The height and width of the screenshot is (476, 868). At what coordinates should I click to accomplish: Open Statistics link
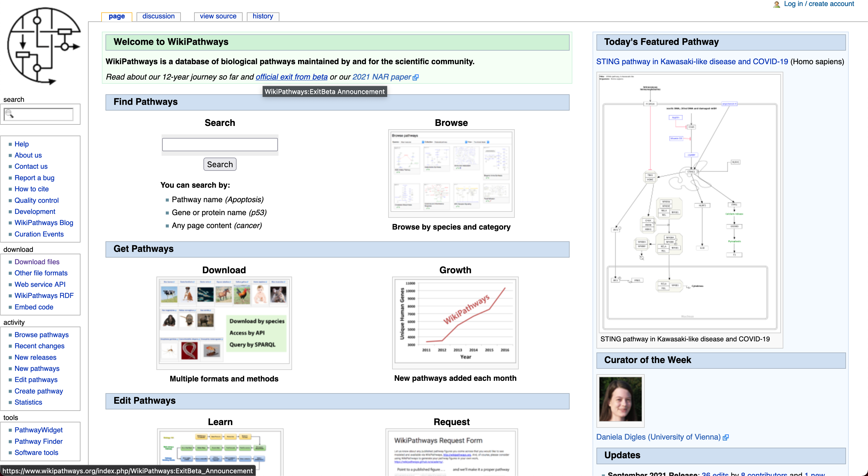tap(28, 402)
